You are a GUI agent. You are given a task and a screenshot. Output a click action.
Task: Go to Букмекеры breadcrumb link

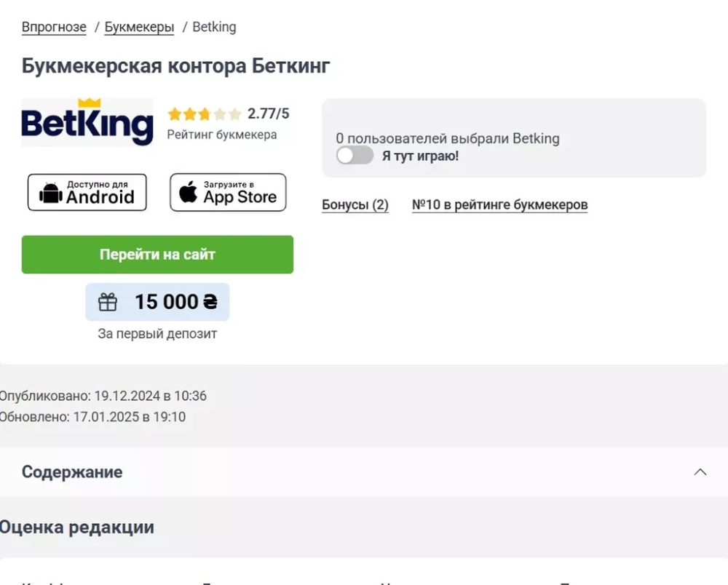click(139, 27)
